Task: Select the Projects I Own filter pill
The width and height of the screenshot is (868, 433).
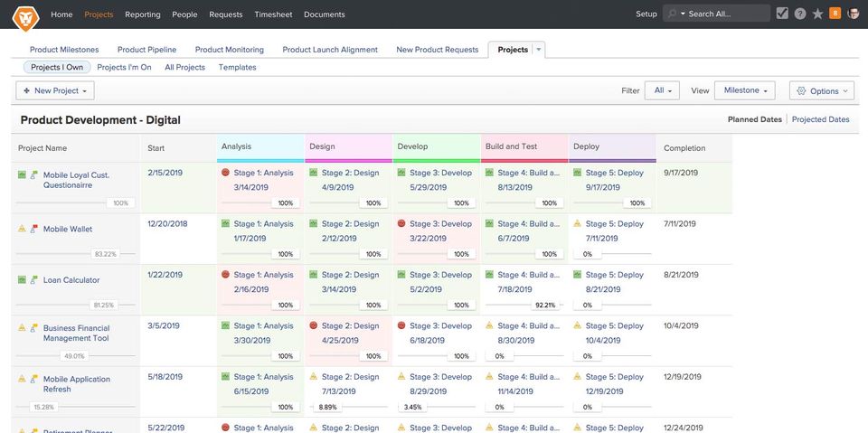Action: 57,67
